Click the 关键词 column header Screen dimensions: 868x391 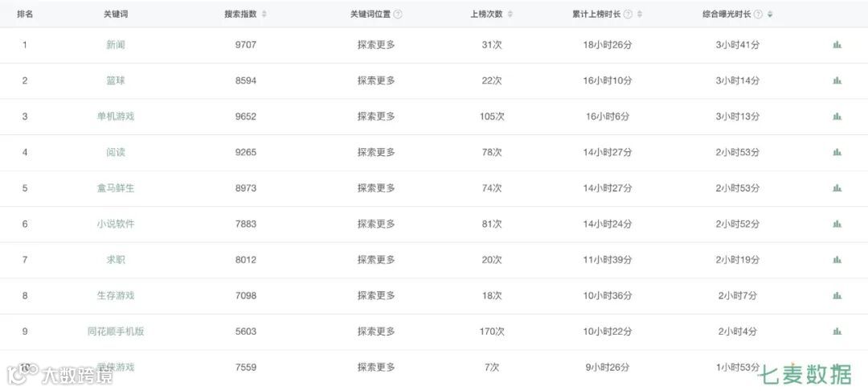(x=116, y=14)
